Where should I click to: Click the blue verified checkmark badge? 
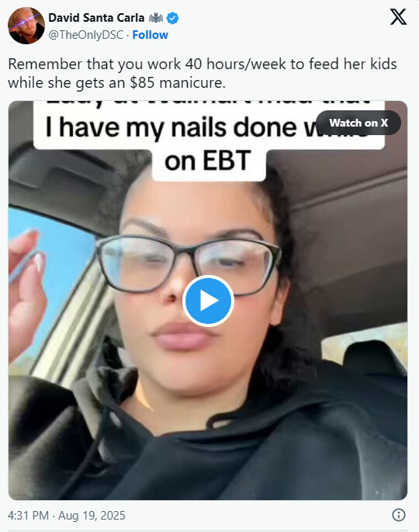[173, 18]
